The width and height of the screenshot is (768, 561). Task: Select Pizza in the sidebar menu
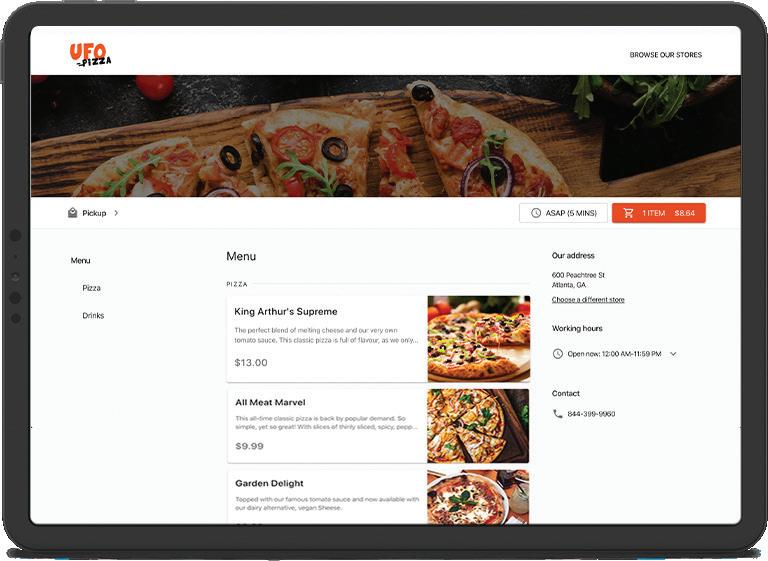[x=92, y=288]
